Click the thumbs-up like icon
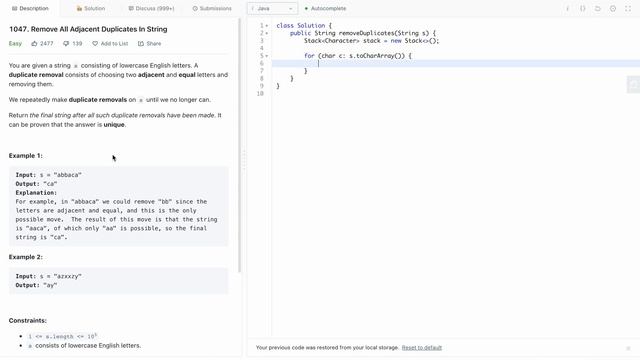The height and width of the screenshot is (360, 640). (x=34, y=44)
